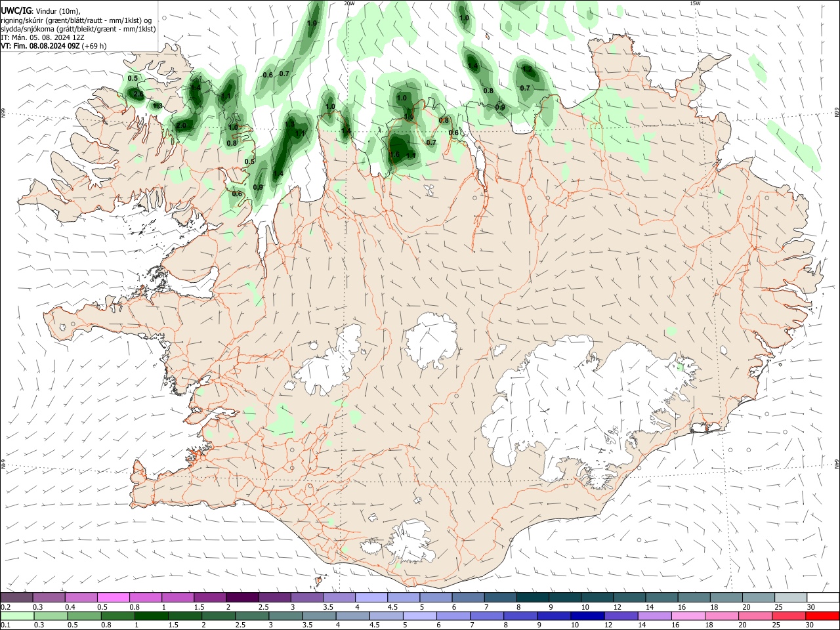Click the 'VT: Fim. 08.08.2024 09Z' valid time text
The height and width of the screenshot is (630, 840).
tap(40, 46)
